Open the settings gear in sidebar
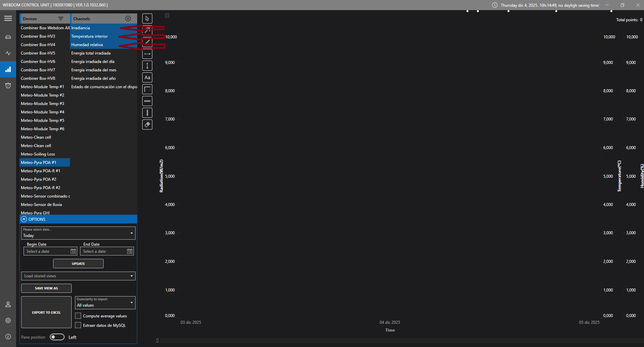Viewport: 644px width, 347px height. pyautogui.click(x=8, y=320)
